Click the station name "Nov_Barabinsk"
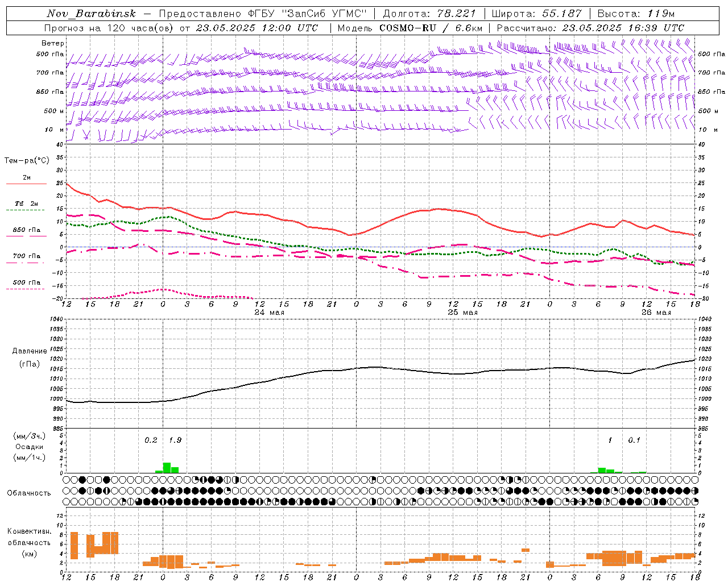The height and width of the screenshot is (582, 728). coord(91,14)
